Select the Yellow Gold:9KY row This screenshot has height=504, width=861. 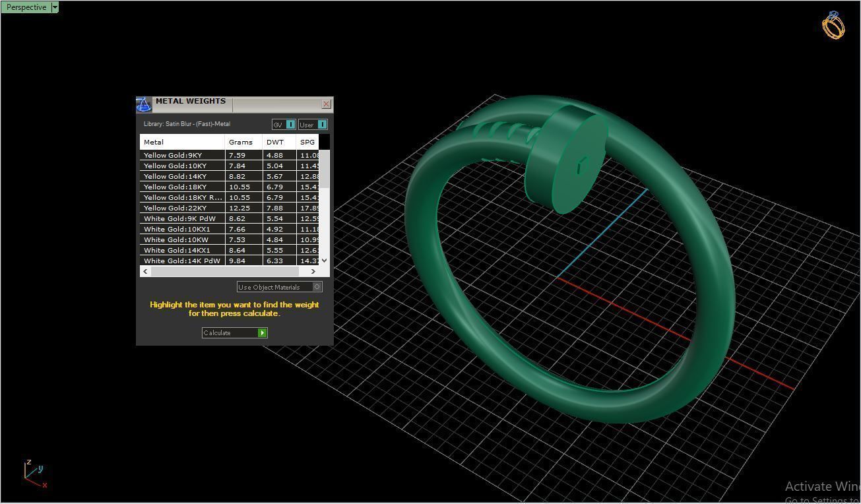[229, 155]
